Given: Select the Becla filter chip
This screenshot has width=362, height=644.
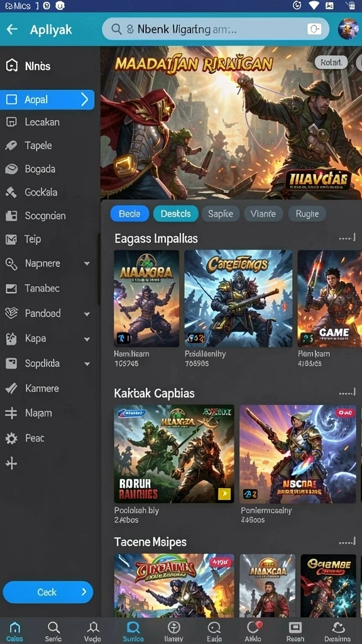Looking at the screenshot, I should (129, 214).
